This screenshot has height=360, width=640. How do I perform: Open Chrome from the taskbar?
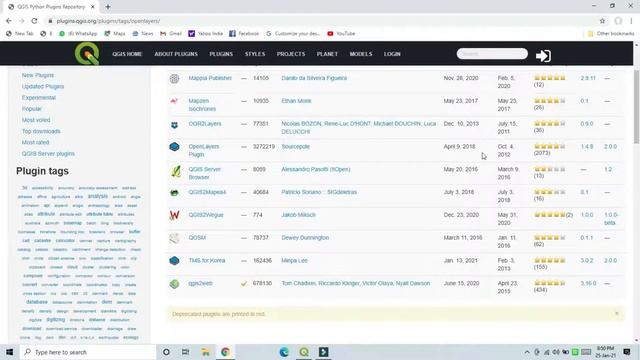225,352
